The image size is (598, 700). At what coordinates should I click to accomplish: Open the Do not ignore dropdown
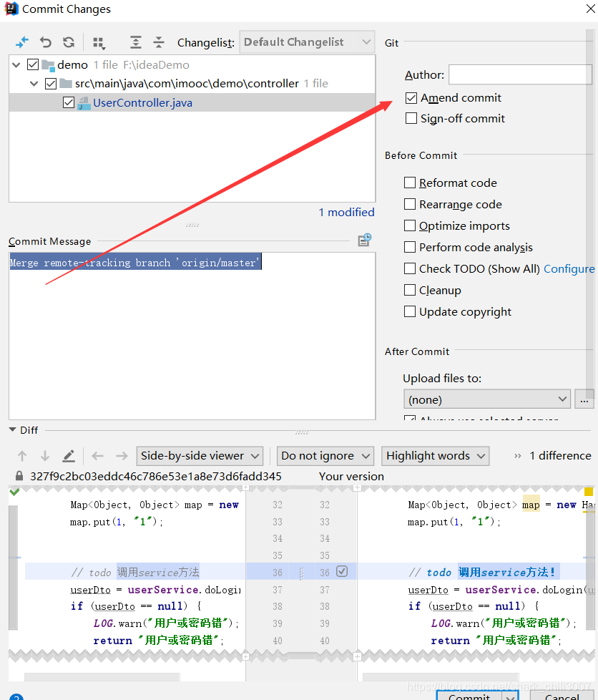325,456
